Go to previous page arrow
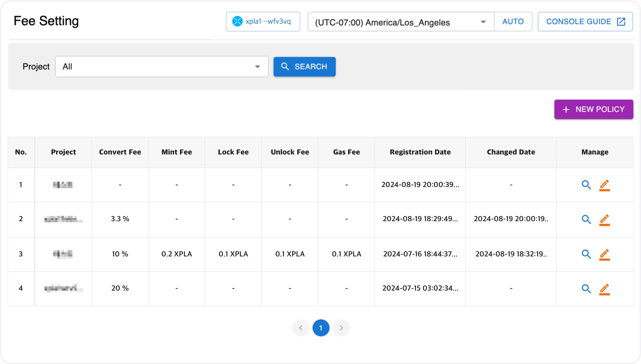Screen dimensions: 641x364 click(x=301, y=328)
